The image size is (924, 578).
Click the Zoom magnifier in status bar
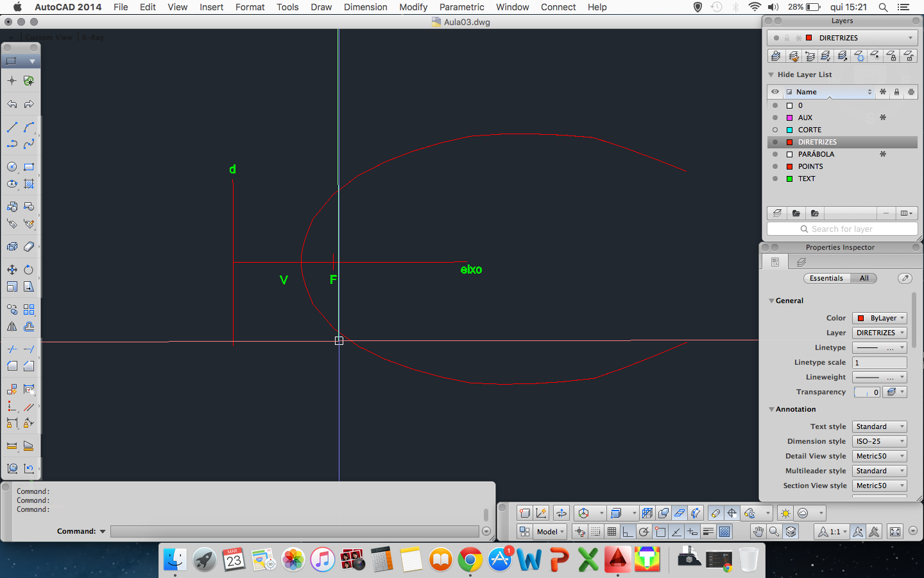(774, 532)
